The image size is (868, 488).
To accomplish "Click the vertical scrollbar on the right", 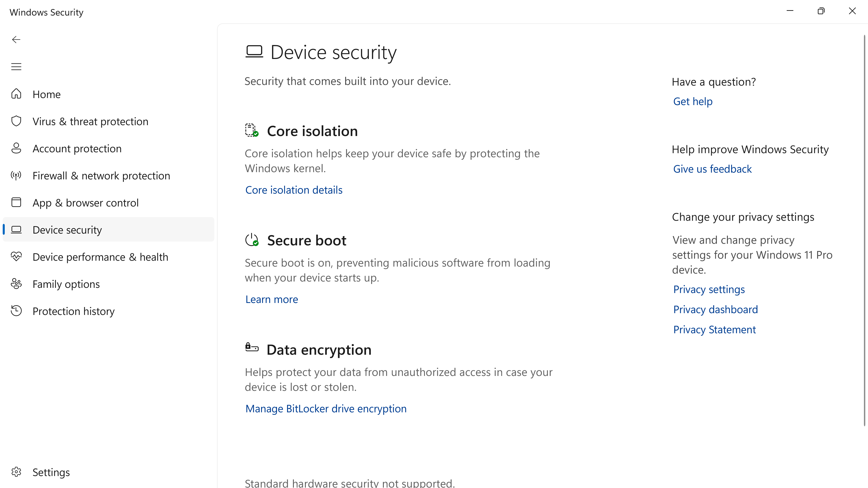I will 864,229.
